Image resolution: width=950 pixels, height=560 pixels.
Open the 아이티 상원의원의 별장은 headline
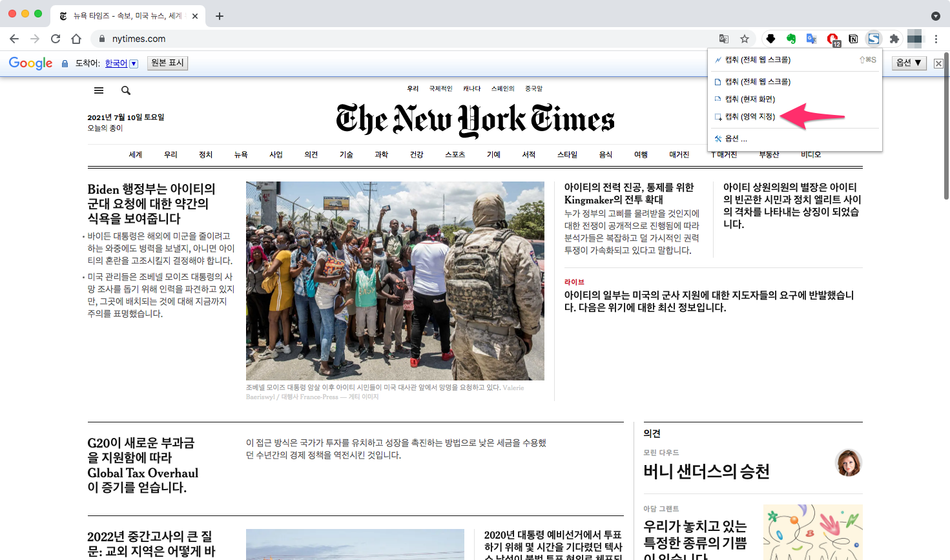[x=792, y=205]
